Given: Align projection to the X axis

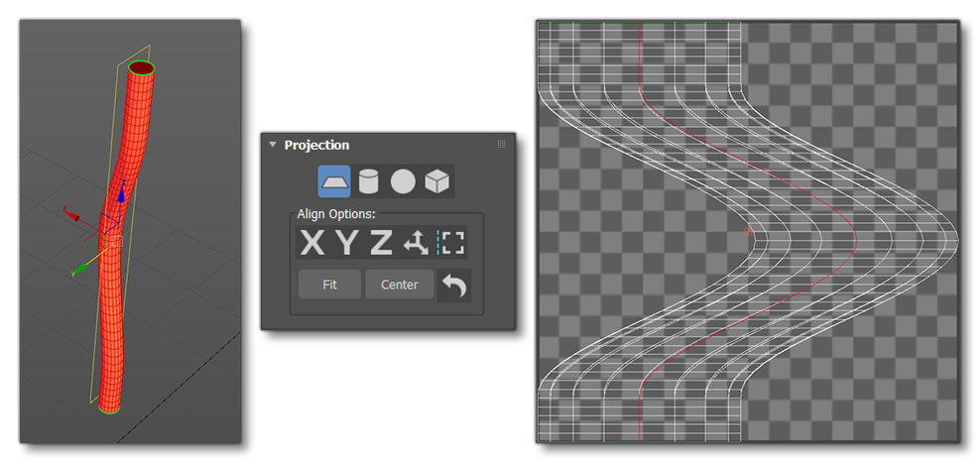Looking at the screenshot, I should point(312,242).
